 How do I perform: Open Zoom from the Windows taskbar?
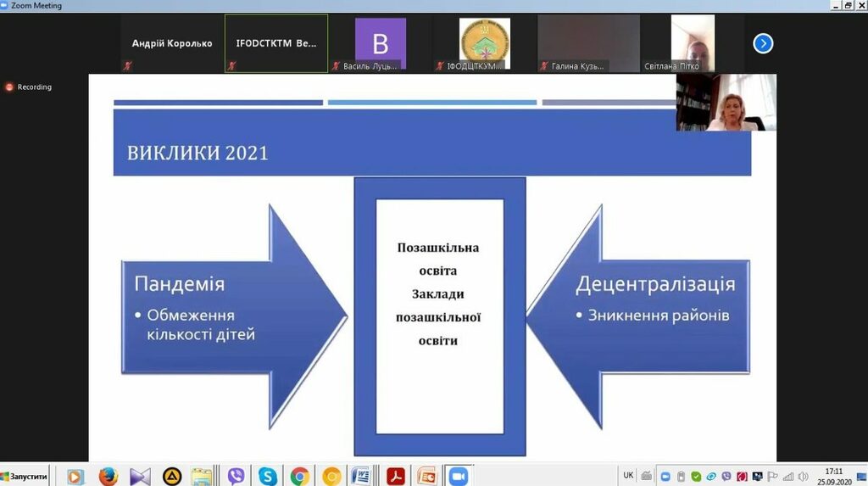tap(459, 476)
